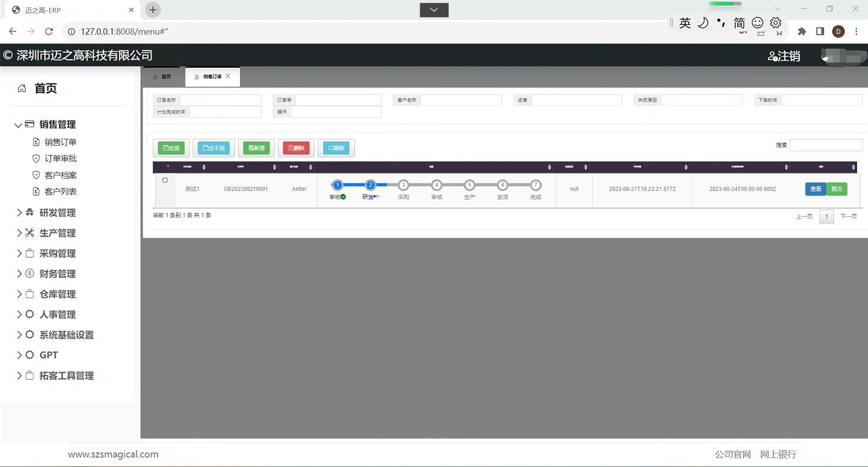Click the 全选 select-all button

[171, 148]
